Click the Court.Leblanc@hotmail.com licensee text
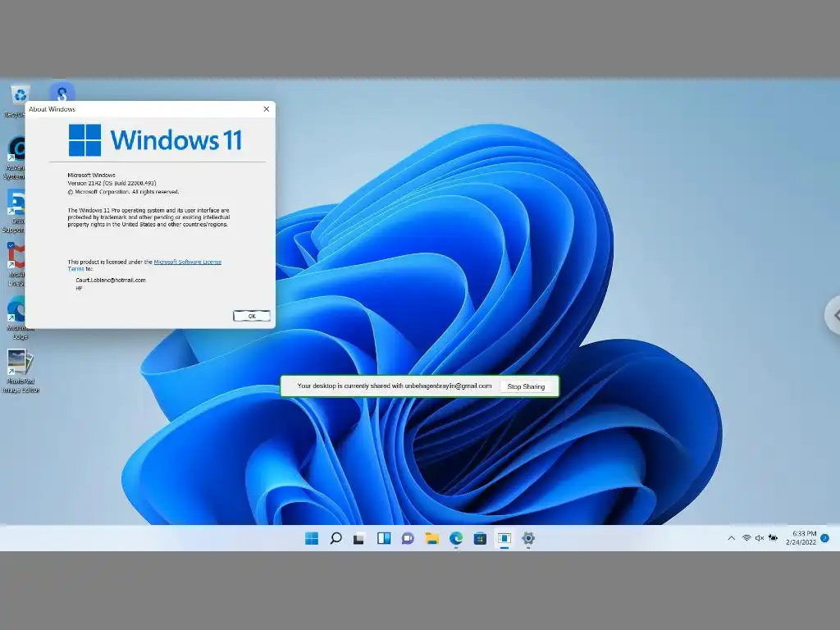This screenshot has height=630, width=840. [111, 281]
